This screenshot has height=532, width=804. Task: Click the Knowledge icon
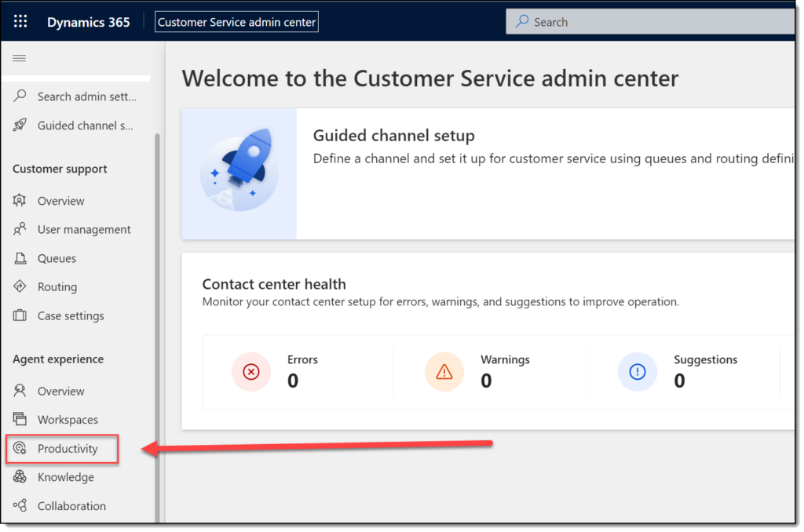point(20,476)
